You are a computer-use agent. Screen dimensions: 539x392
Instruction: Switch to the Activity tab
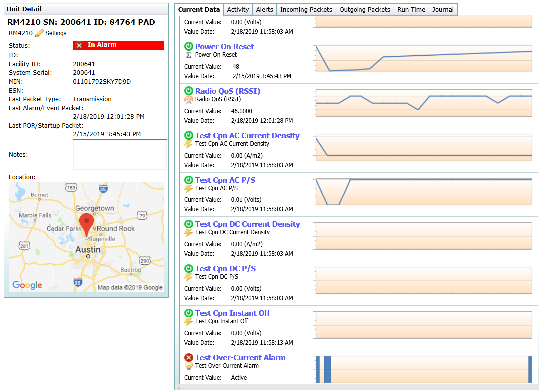pos(238,9)
